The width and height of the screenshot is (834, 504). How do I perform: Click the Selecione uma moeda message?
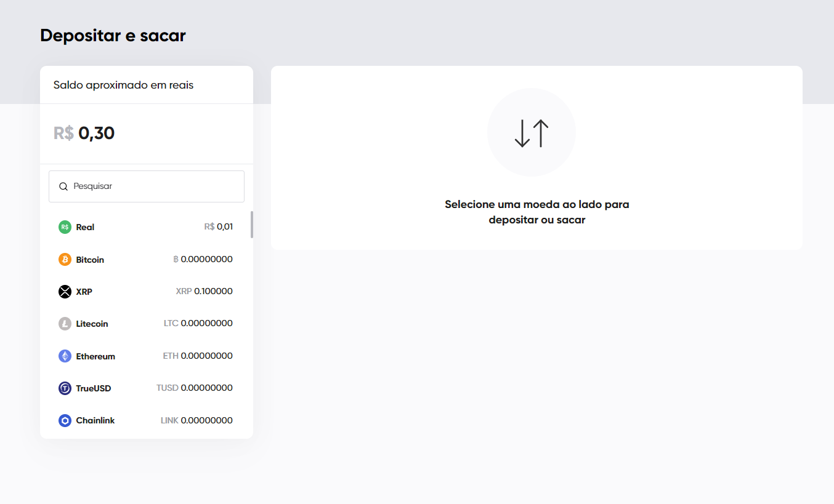point(537,212)
